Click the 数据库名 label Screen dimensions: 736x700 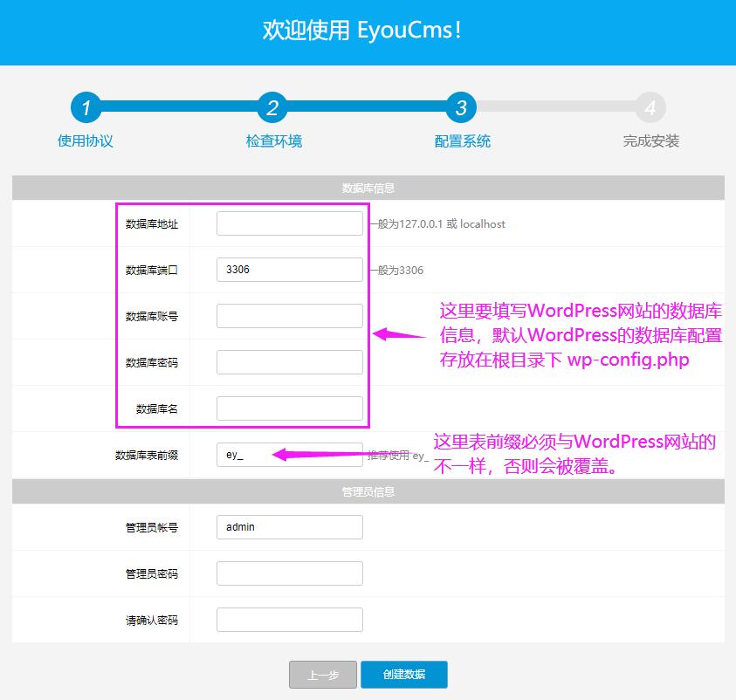[157, 408]
